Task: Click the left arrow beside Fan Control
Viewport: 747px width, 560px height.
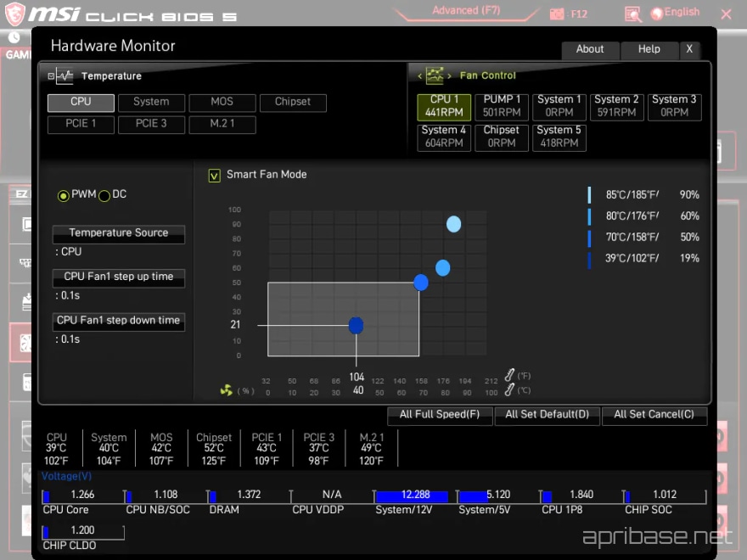Action: [x=419, y=76]
